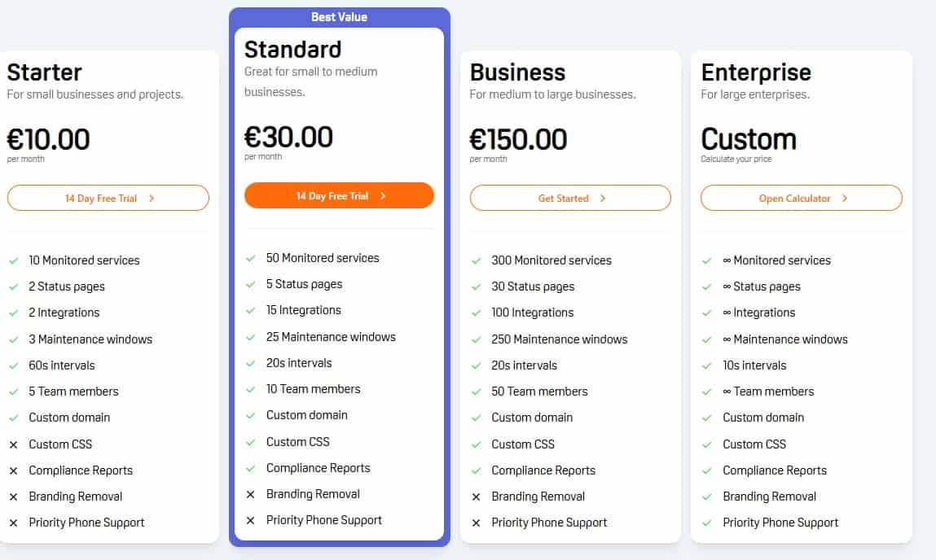This screenshot has width=936, height=560.
Task: Click the X icon beside Custom CSS in Starter
Action: click(x=15, y=444)
